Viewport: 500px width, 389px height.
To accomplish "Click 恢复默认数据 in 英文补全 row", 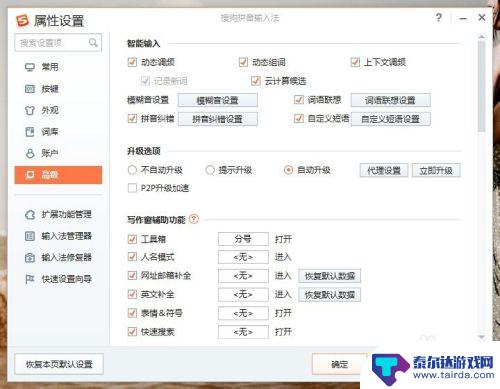I will (x=330, y=295).
